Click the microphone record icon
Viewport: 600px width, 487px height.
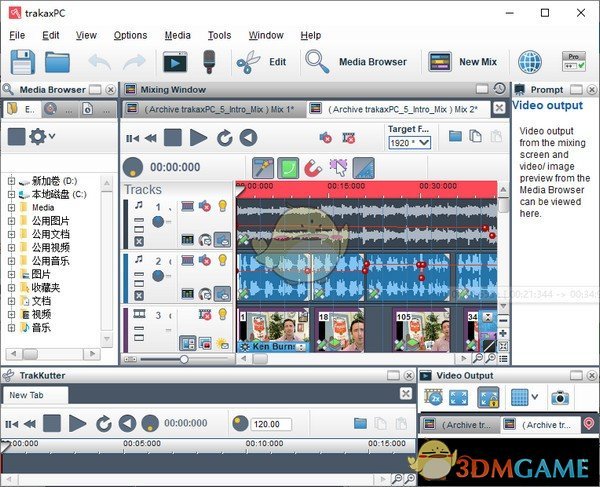tap(209, 62)
